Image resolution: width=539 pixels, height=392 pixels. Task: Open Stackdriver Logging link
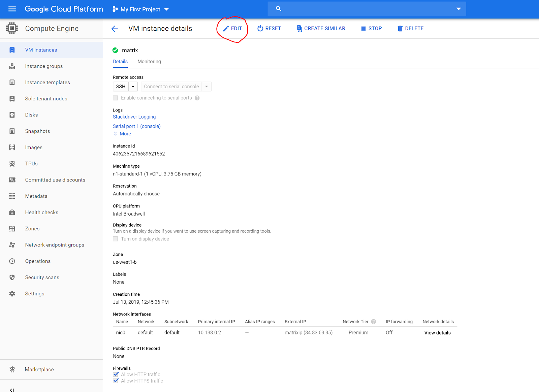tap(134, 117)
